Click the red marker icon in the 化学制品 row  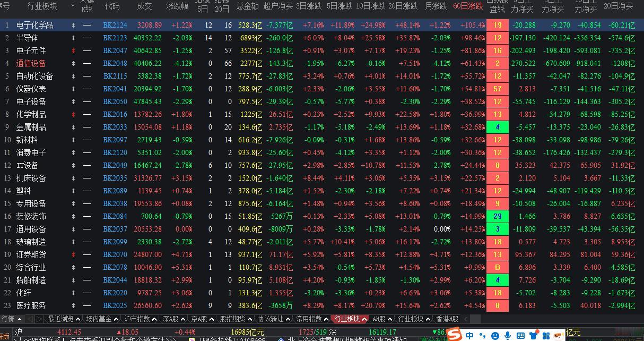coord(73,114)
